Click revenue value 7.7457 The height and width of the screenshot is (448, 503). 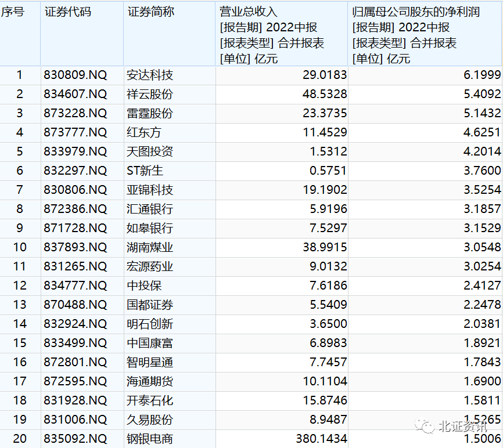tap(328, 363)
